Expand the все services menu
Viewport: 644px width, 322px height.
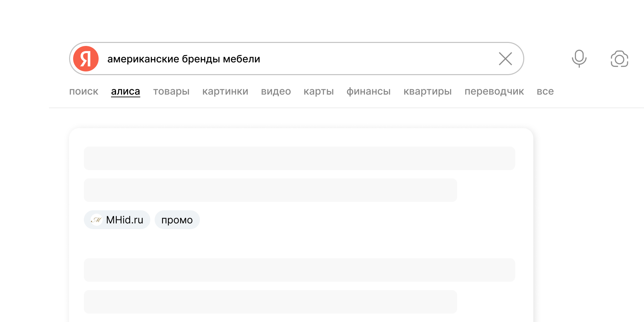point(545,91)
